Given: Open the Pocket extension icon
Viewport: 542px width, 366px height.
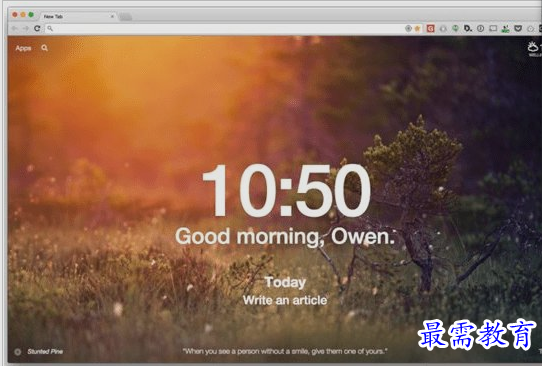Looking at the screenshot, I should point(518,28).
